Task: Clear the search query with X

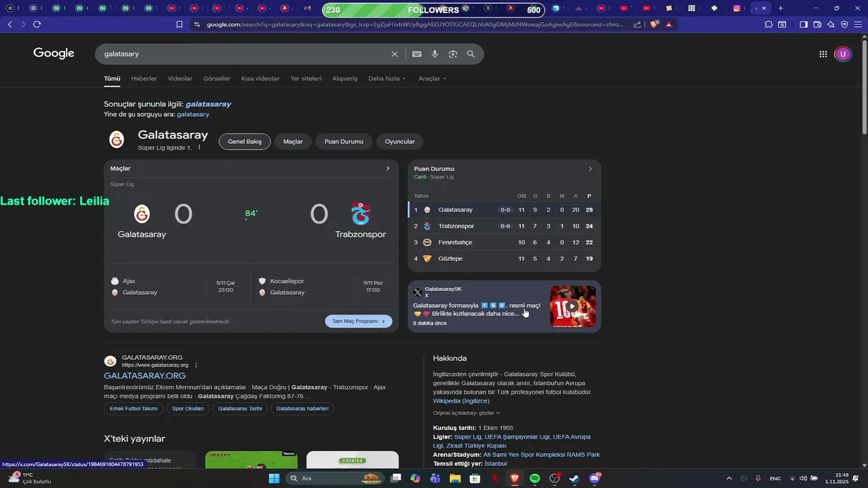Action: [395, 54]
